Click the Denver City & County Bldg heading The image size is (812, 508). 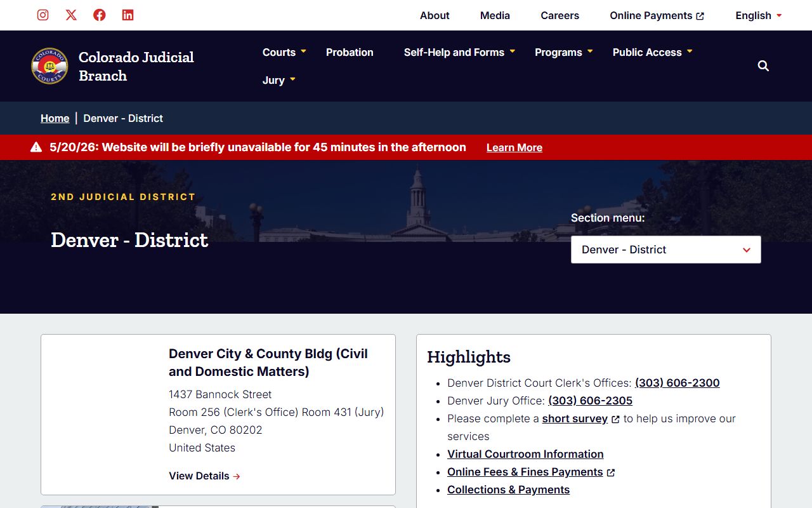268,363
